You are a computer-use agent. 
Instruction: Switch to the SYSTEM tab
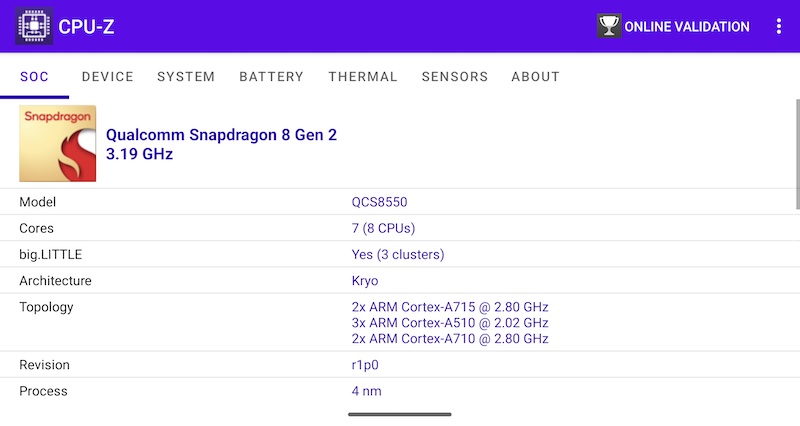click(x=186, y=77)
